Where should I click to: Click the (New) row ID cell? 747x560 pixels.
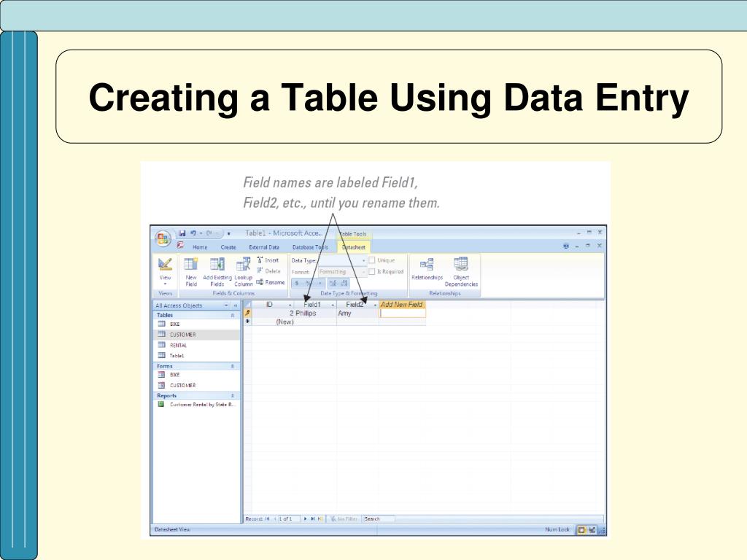pos(273,322)
